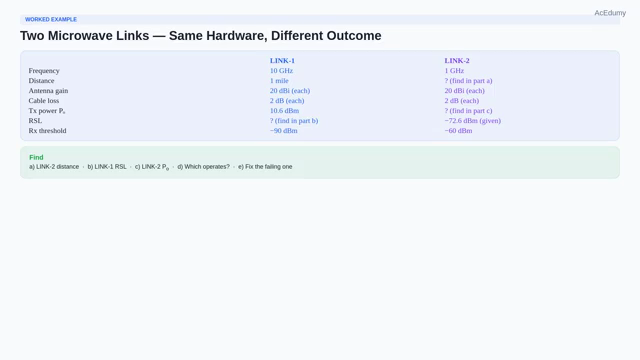Click LINK-1 '20 dBi (each)' value
The width and height of the screenshot is (640, 360).
(290, 91)
